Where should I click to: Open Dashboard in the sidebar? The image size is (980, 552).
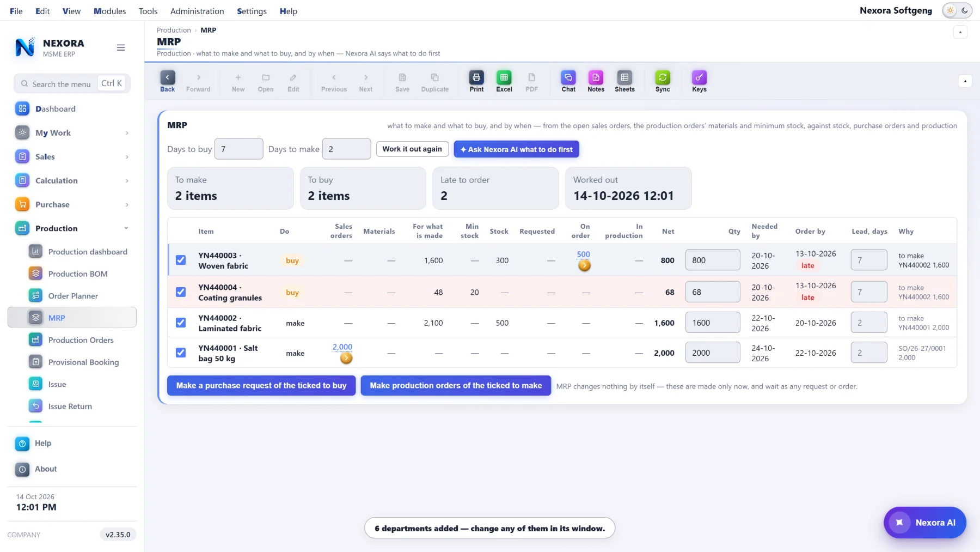point(72,109)
